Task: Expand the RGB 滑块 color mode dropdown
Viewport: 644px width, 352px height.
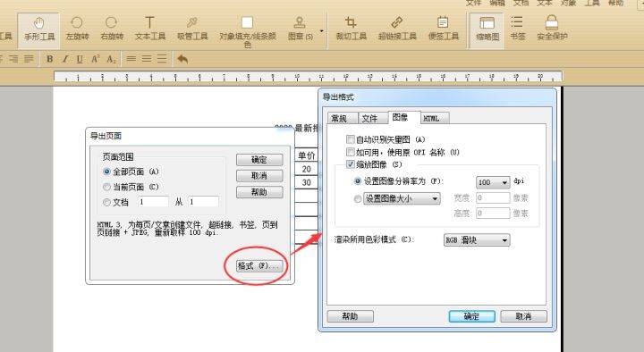Action: coord(477,240)
